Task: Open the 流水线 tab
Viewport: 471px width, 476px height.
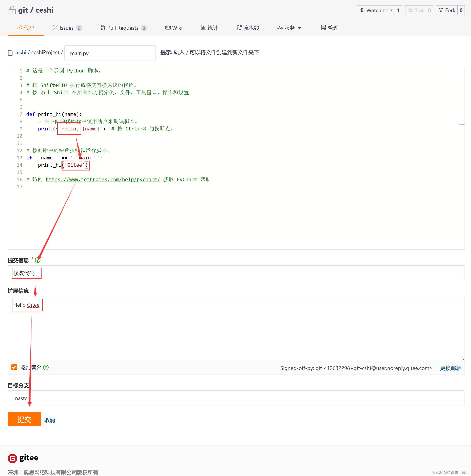Action: (x=248, y=28)
